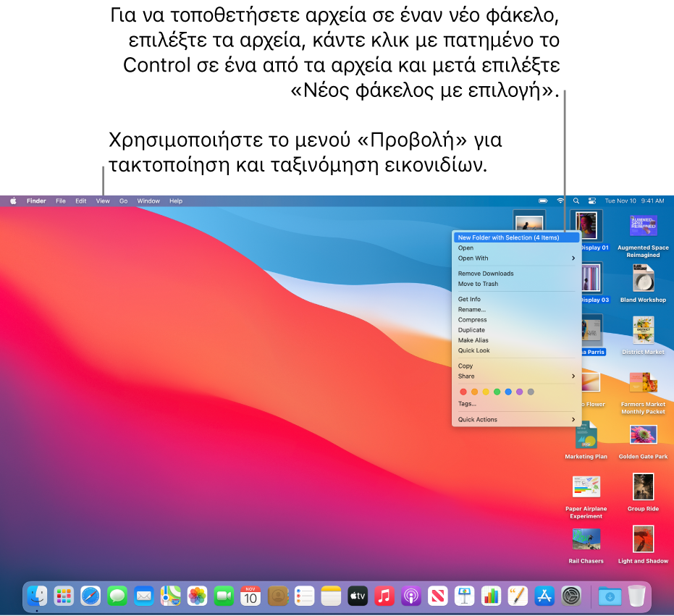This screenshot has width=674, height=616.
Task: Open App Store in the Dock
Action: point(544,596)
